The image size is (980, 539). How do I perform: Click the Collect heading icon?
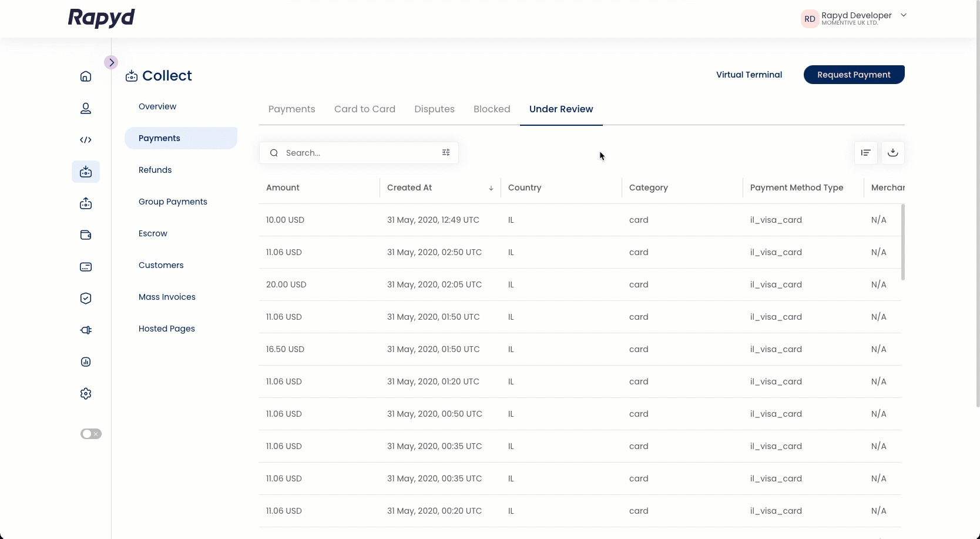132,76
